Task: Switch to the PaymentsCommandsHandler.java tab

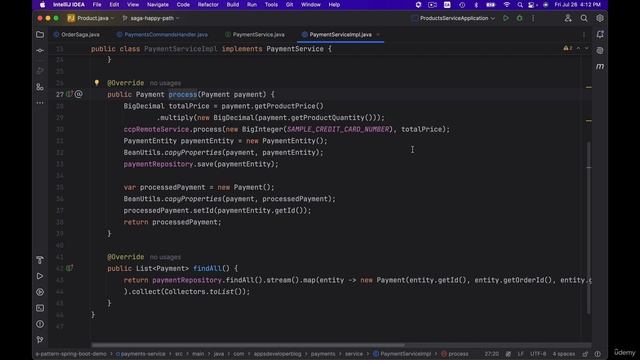Action: 162,35
